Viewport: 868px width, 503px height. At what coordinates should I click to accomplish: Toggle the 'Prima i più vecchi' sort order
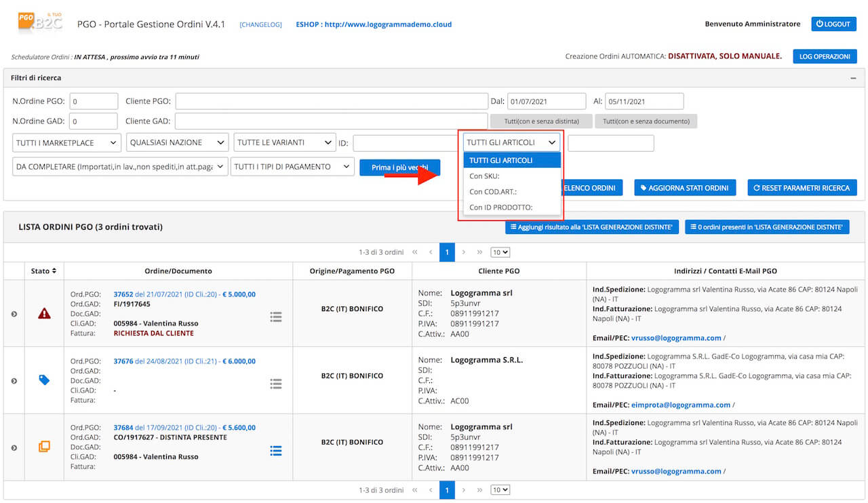399,167
